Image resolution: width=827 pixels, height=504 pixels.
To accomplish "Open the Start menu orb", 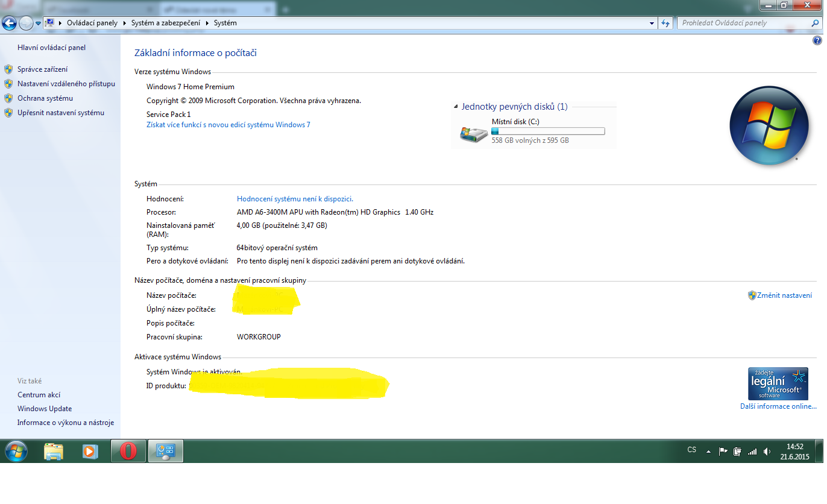I will pos(16,451).
